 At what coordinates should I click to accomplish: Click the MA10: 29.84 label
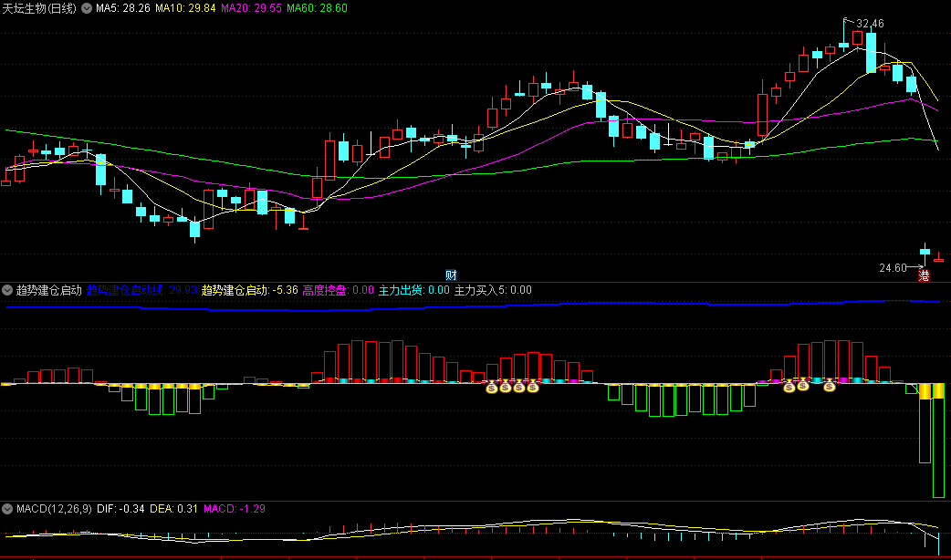tap(185, 8)
